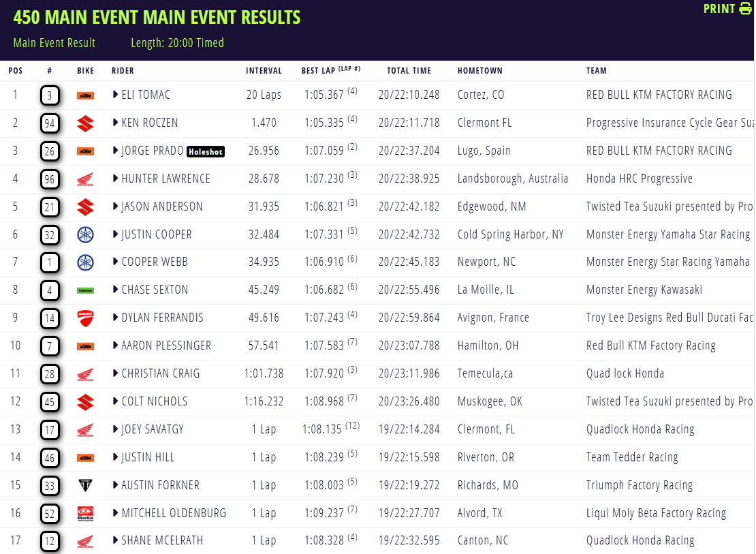The width and height of the screenshot is (756, 554).
Task: Click the PRINT printer icon
Action: coord(745,9)
